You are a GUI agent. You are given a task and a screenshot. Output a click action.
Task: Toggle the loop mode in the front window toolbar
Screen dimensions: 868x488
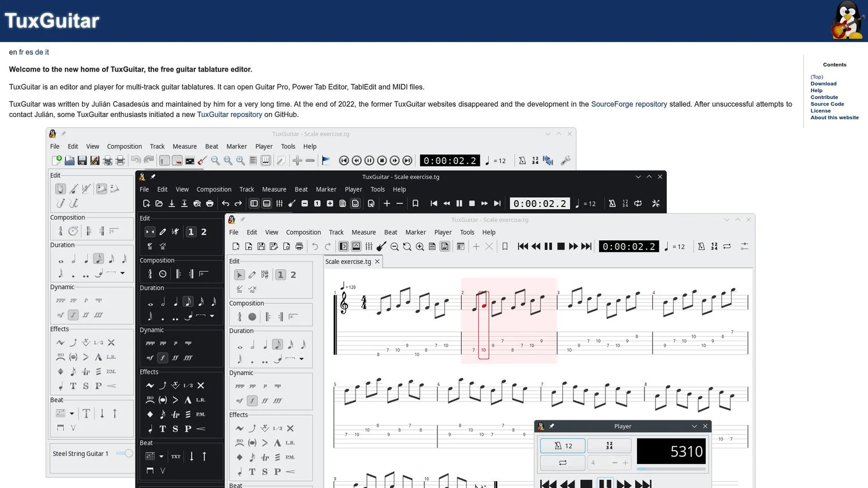(727, 247)
